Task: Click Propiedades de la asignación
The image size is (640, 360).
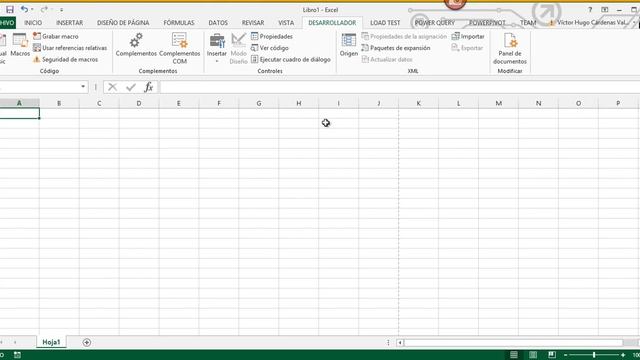Action: point(404,36)
